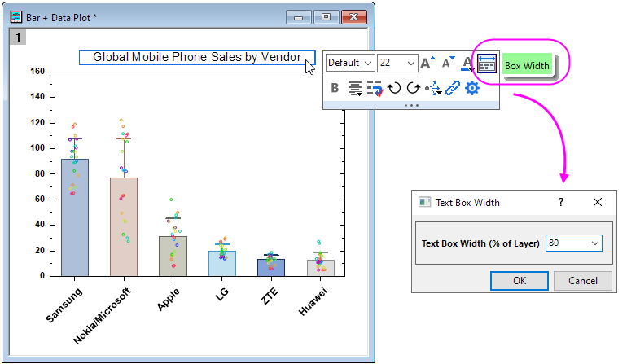Click OK in Text Box Width dialog
The height and width of the screenshot is (364, 627).
[x=519, y=281]
